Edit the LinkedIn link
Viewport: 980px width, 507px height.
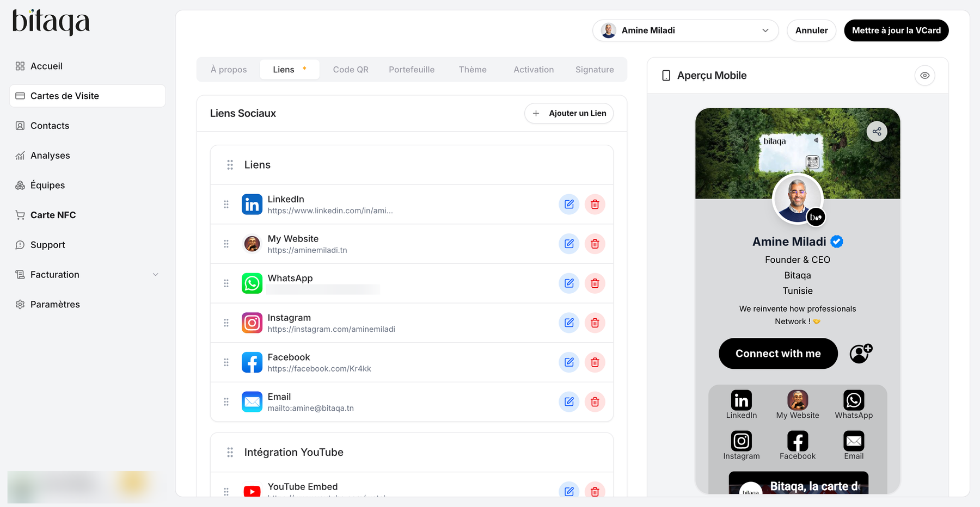click(x=569, y=205)
